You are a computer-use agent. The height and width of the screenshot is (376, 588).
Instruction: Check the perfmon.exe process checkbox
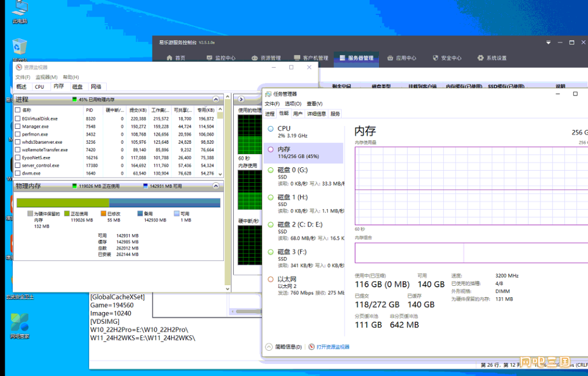click(18, 135)
